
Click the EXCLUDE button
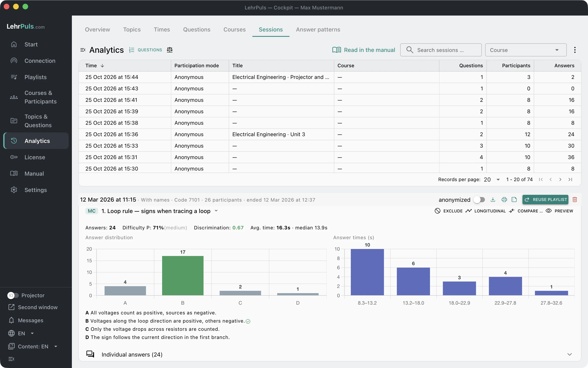click(449, 211)
